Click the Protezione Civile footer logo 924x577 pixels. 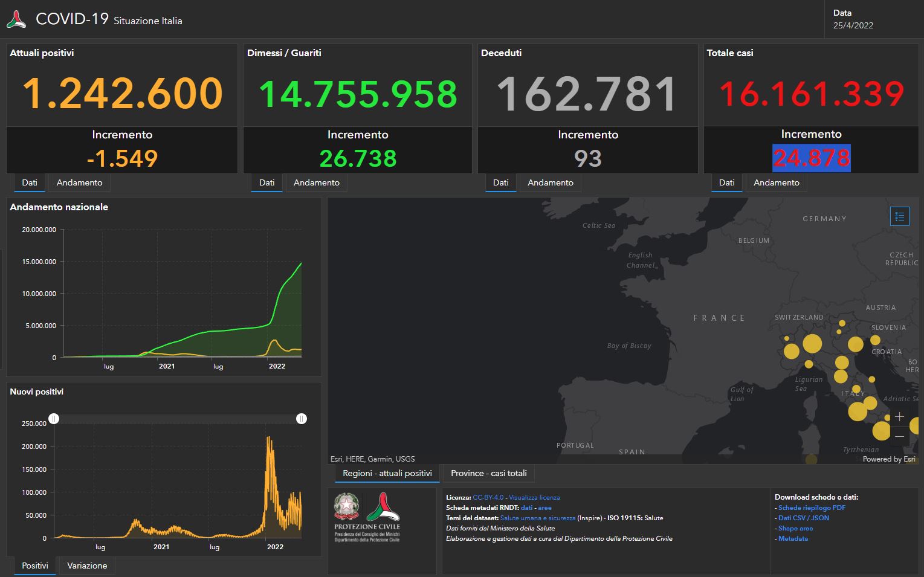coord(383,506)
